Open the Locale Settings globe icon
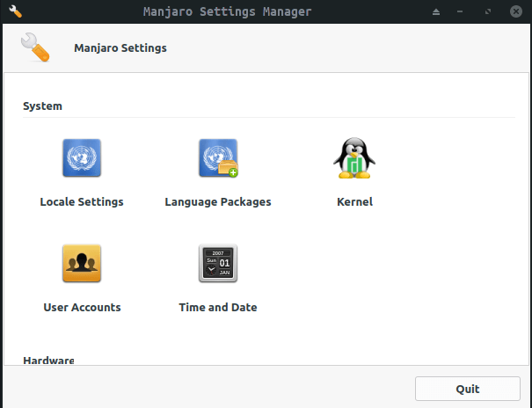 tap(82, 158)
